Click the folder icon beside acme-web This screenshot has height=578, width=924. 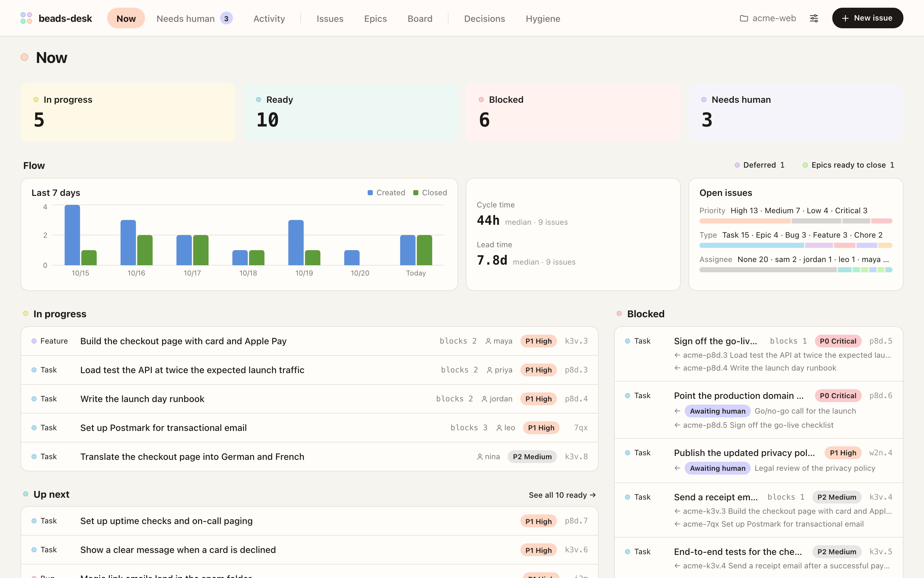tap(743, 18)
